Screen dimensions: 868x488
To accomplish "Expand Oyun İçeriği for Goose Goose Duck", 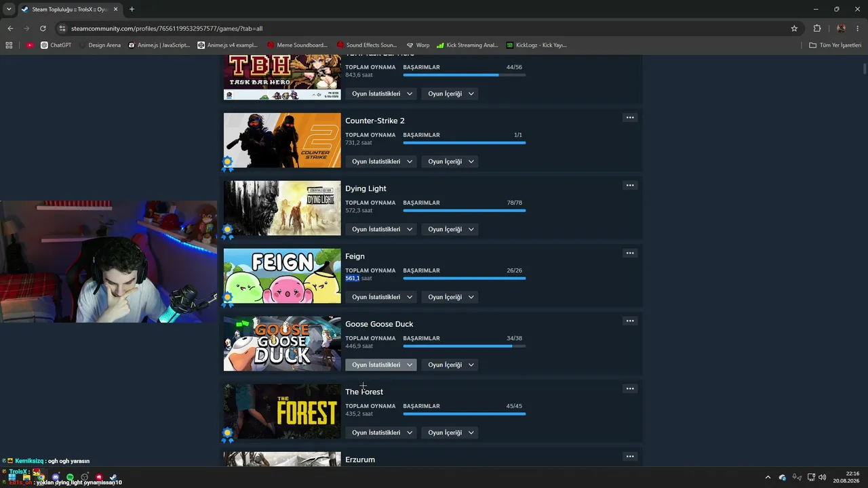I will coord(450,365).
